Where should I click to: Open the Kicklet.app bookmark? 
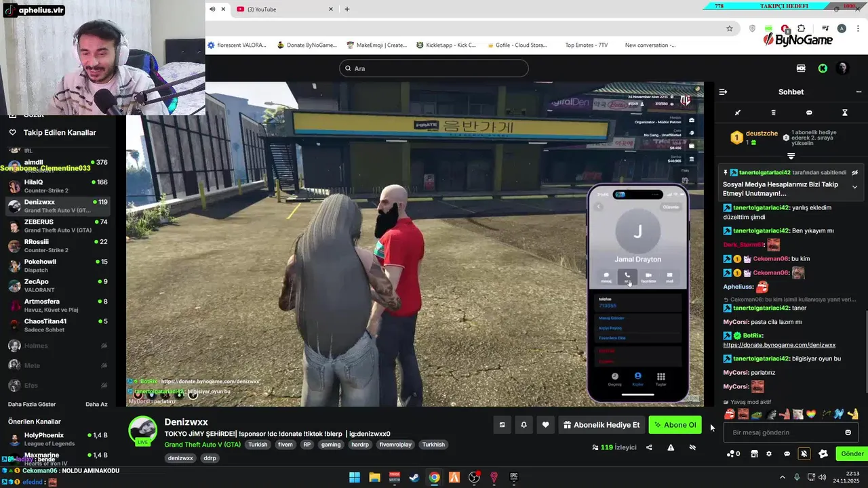[x=446, y=45]
